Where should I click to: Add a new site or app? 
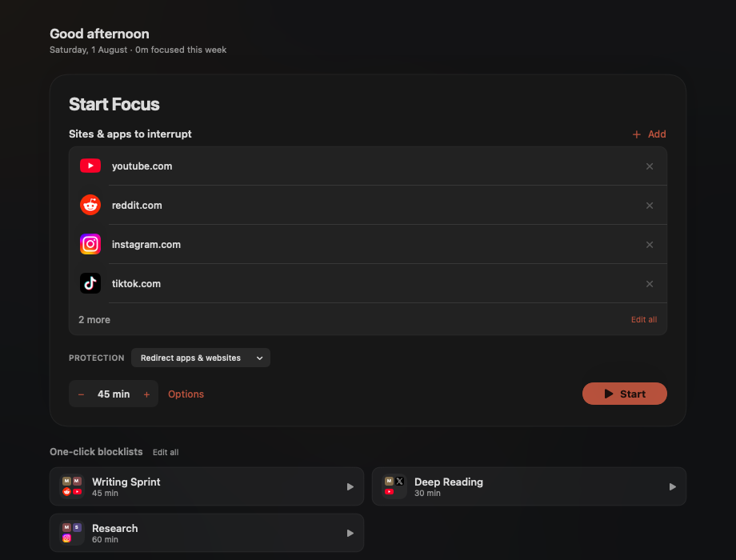pos(649,134)
